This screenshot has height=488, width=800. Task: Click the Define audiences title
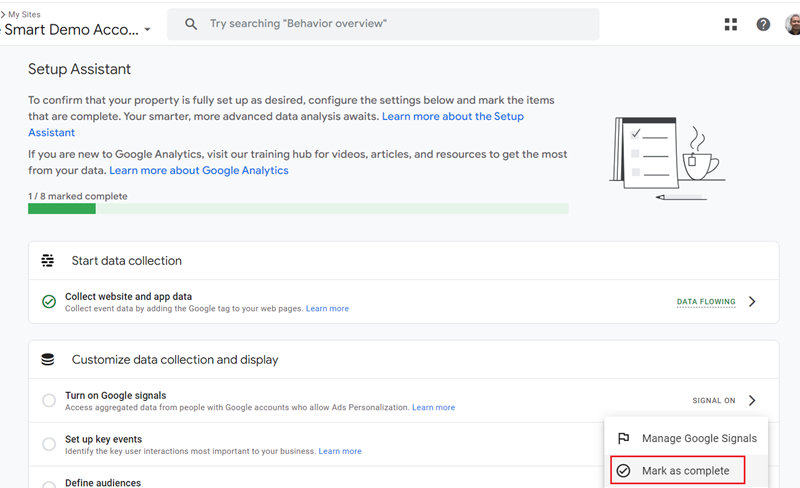tap(103, 483)
